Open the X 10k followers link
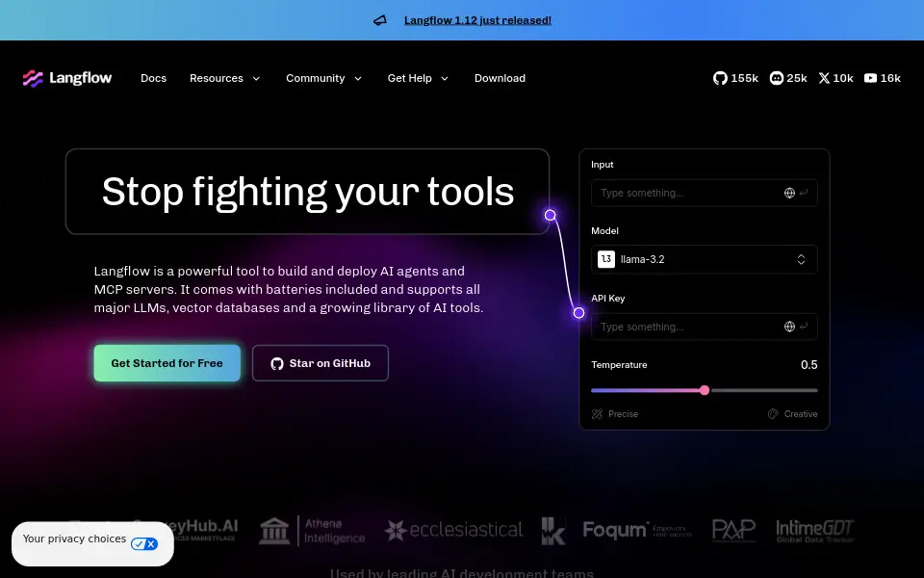 click(835, 78)
